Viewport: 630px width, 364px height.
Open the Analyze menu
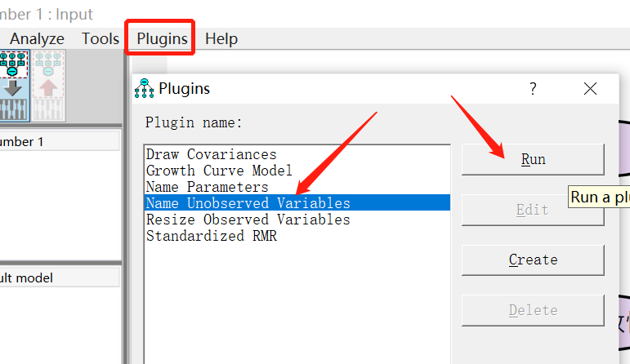pos(37,38)
